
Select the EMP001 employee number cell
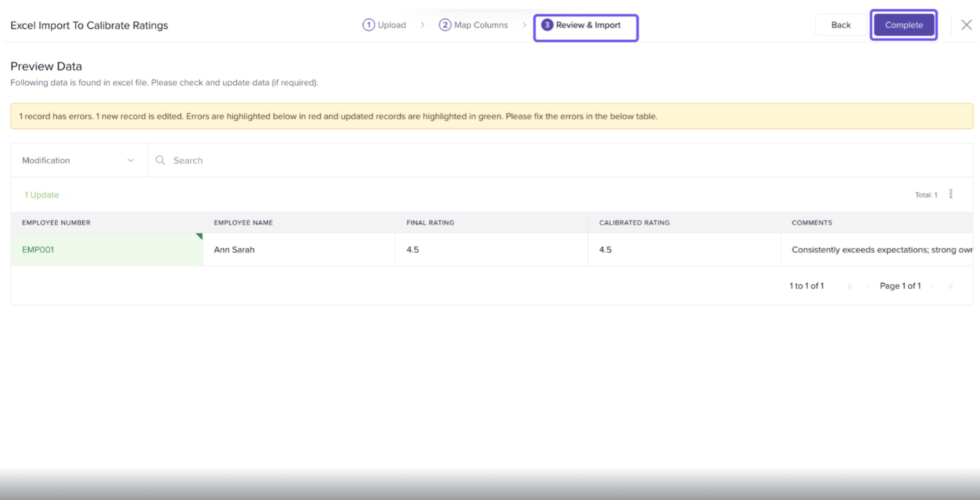(38, 250)
